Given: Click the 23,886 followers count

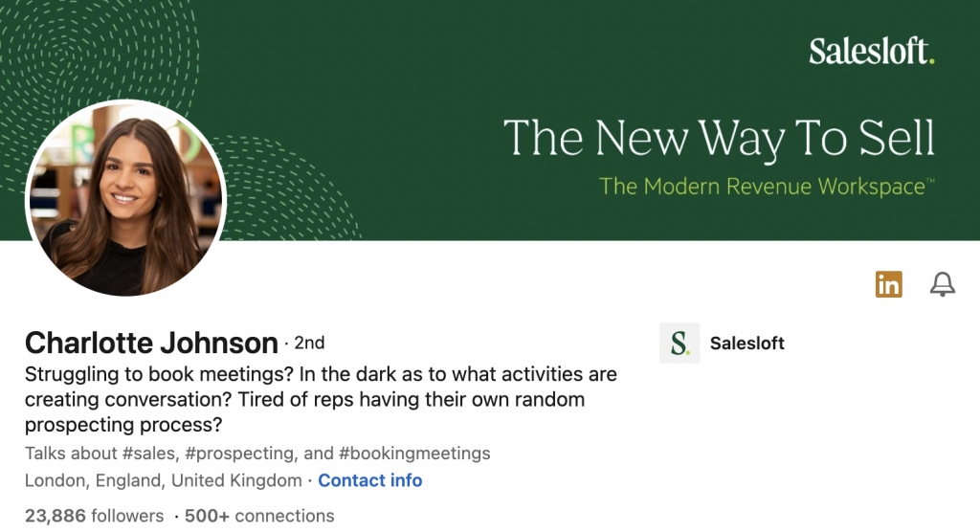Looking at the screenshot, I should click(95, 516).
